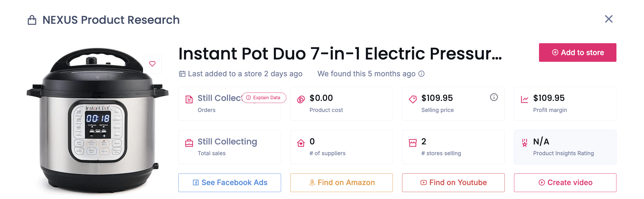Click the Total sales briefcase icon
Viewport: 644px width, 199px height.
[189, 142]
